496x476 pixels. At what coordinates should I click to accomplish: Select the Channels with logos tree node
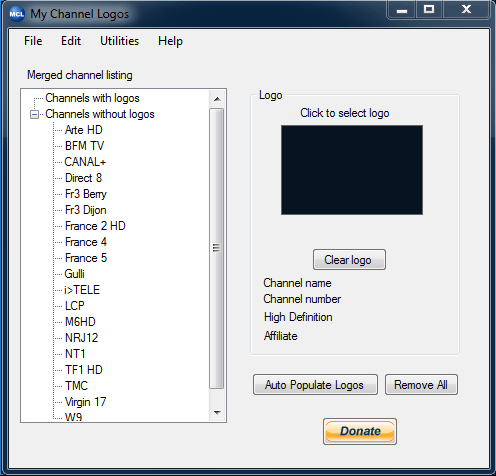92,98
